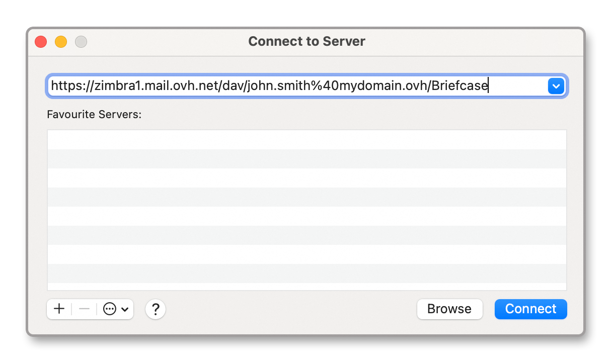Add server to favourites with plus button

(x=59, y=309)
